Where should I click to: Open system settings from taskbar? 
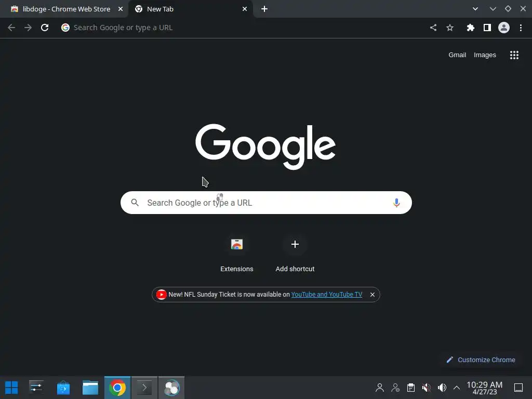[x=36, y=388]
